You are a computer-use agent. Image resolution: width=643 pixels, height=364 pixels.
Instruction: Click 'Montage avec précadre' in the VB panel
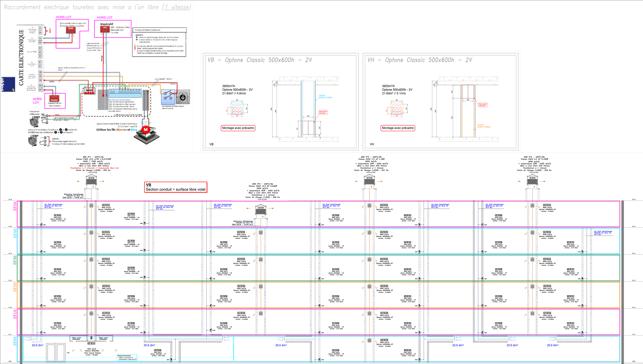coord(238,128)
